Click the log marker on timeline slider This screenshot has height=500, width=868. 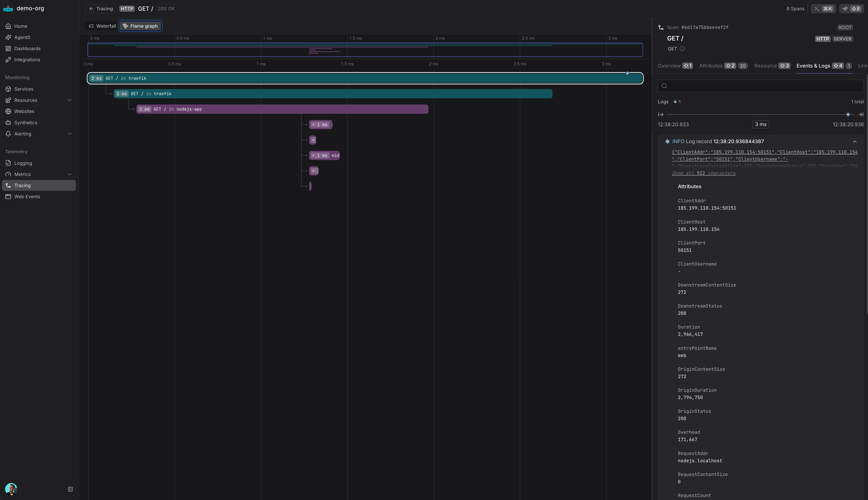tap(848, 115)
